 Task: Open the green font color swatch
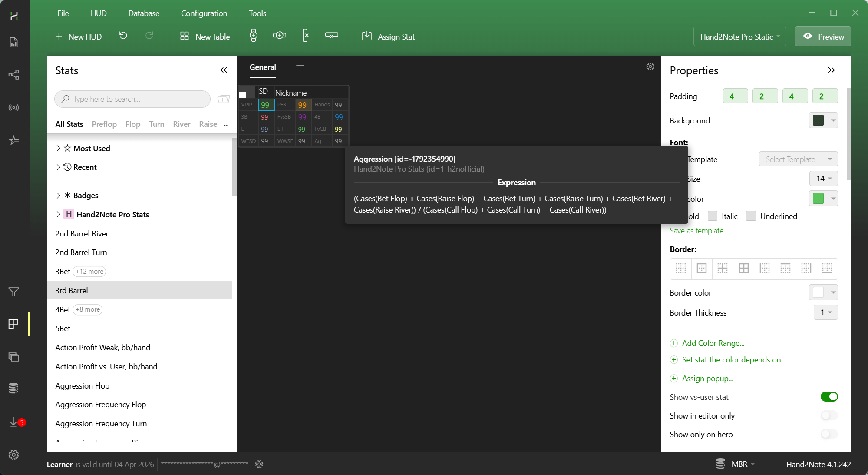tap(818, 199)
